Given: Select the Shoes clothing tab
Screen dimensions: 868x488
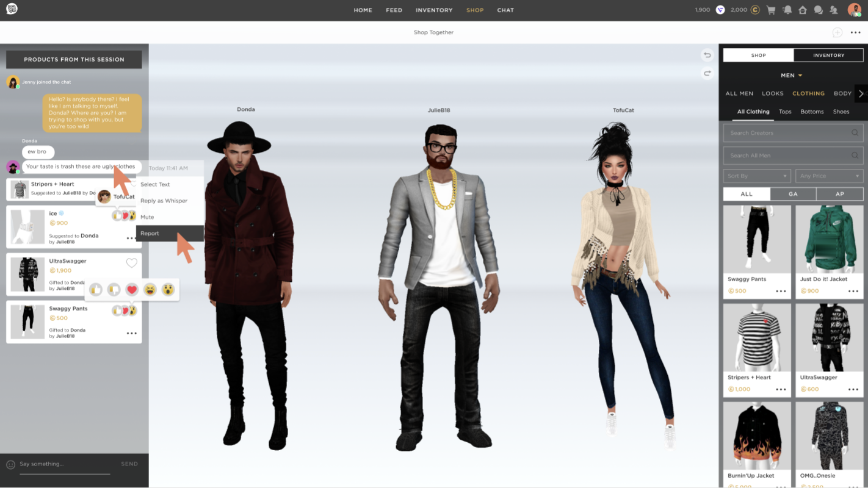Looking at the screenshot, I should tap(841, 112).
